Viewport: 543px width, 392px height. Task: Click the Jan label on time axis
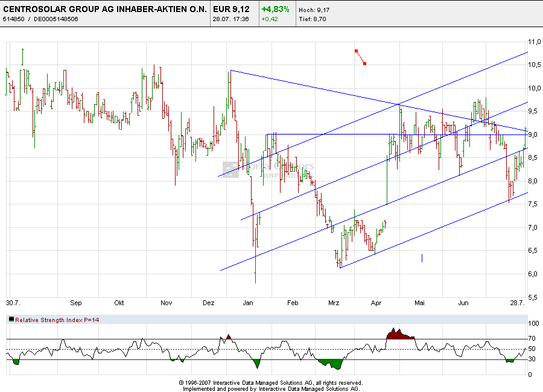(249, 303)
